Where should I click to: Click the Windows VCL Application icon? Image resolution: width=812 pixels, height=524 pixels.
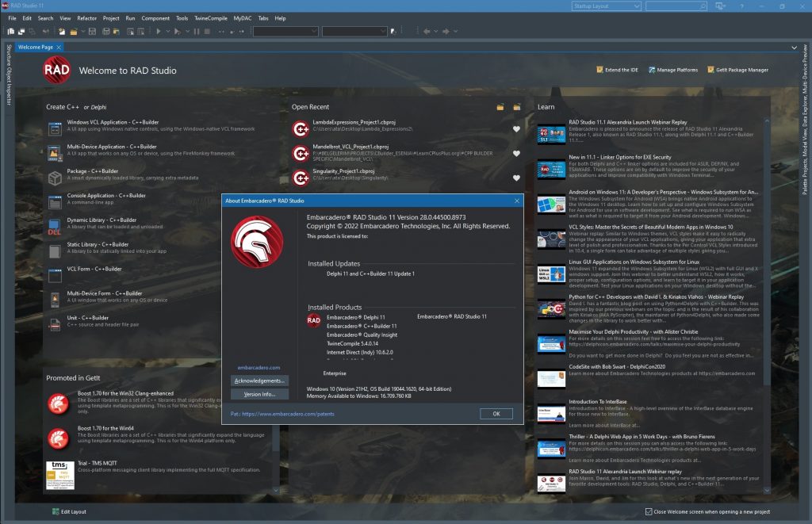coord(55,128)
